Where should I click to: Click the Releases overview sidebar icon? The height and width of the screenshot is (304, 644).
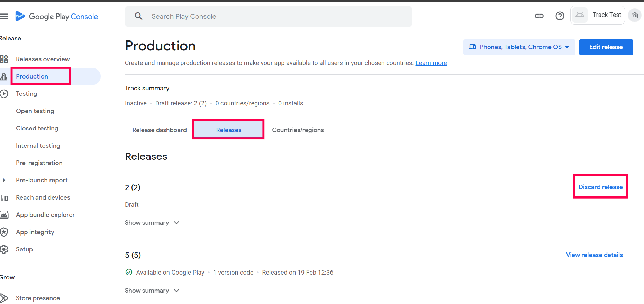pyautogui.click(x=4, y=59)
